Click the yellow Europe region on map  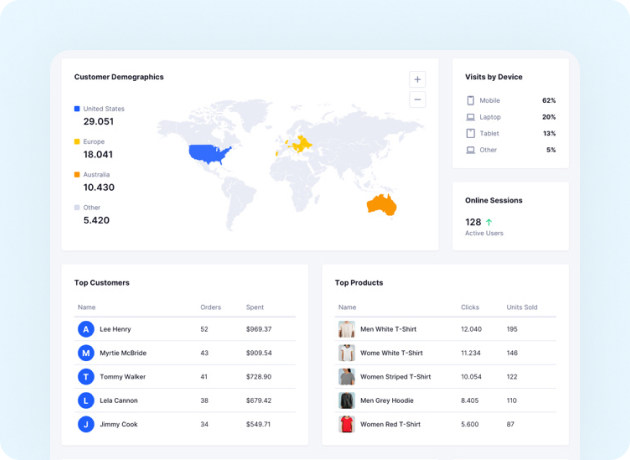click(301, 144)
